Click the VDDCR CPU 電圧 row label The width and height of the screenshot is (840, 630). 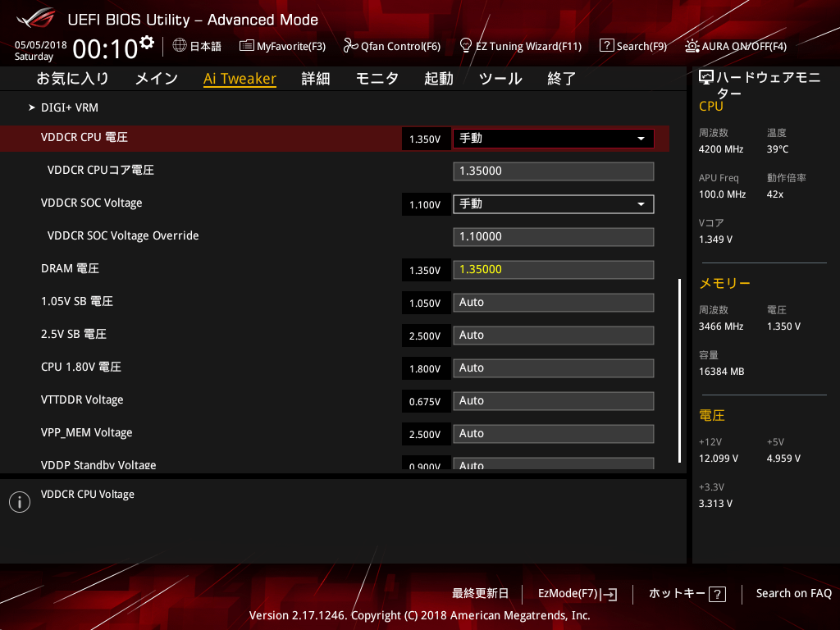84,138
